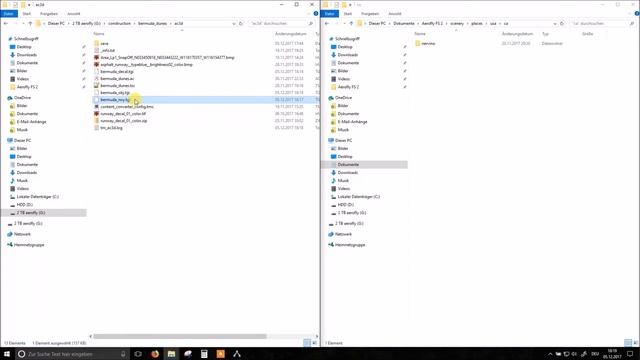
Task: Click the 'places' breadcrumb in the right address bar
Action: point(477,24)
